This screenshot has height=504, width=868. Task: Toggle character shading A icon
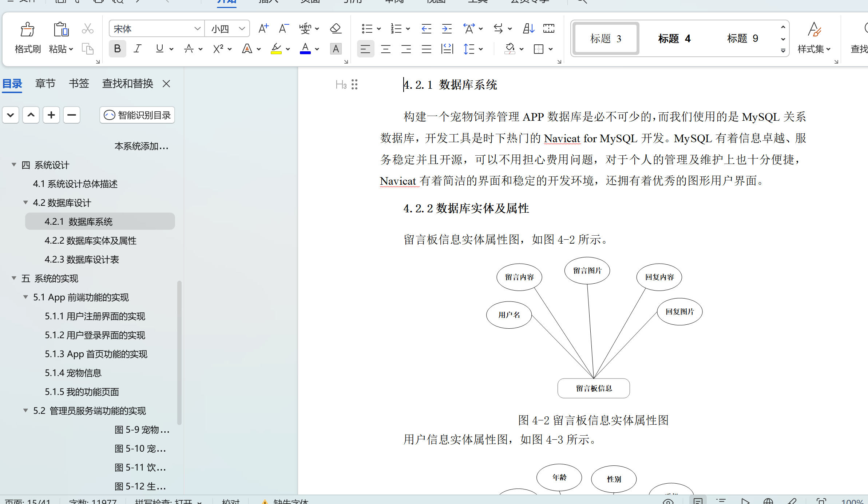point(336,49)
